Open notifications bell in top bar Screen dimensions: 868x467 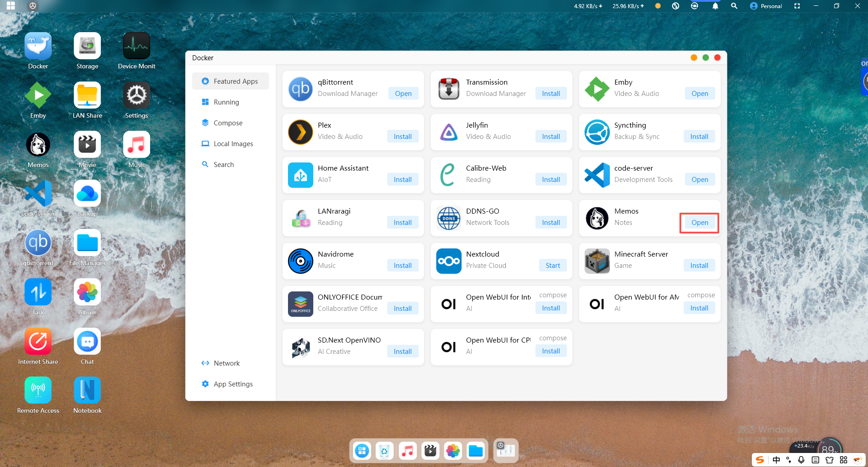[715, 6]
